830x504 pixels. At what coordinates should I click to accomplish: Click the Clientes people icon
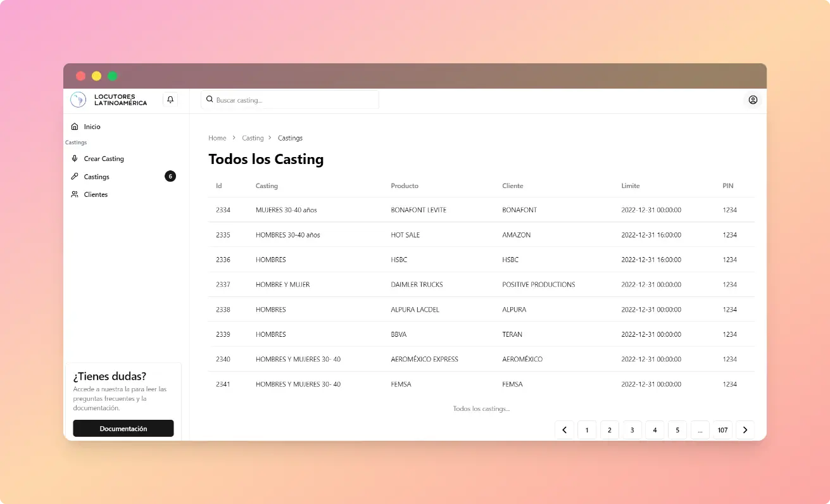75,194
